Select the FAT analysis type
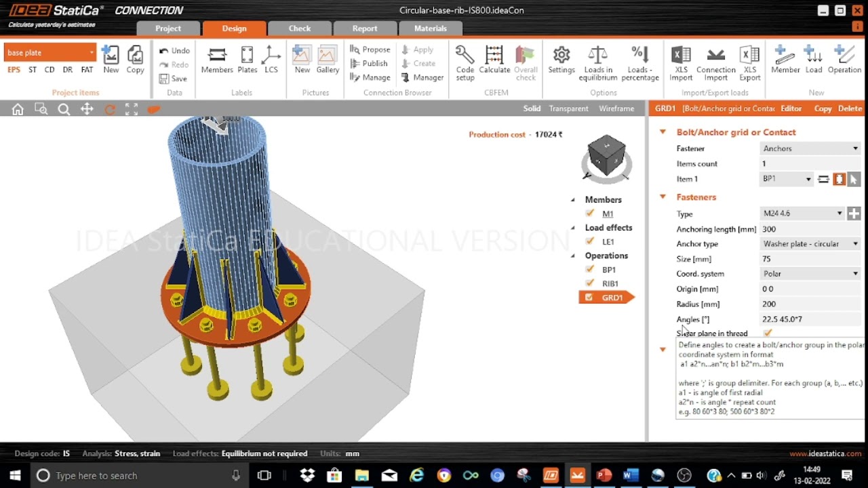Image resolution: width=868 pixels, height=488 pixels. coord(87,70)
